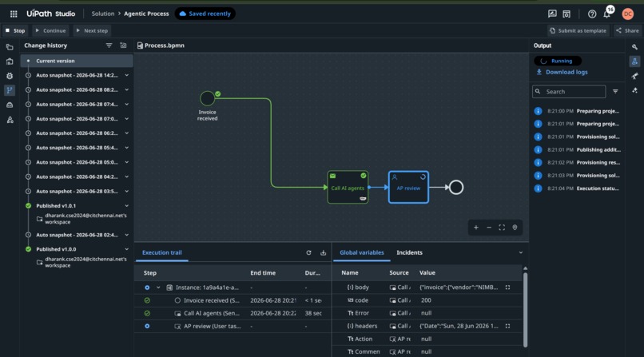
Task: Open 8:21:01 PM Publishing addit log entry
Action: (577, 150)
